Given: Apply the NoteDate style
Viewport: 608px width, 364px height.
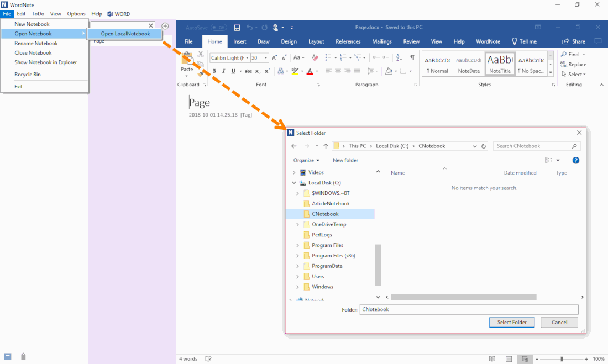Looking at the screenshot, I should point(469,64).
